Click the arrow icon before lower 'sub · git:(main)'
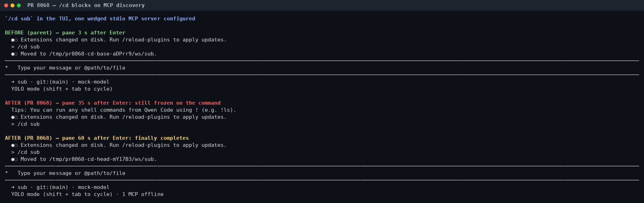This screenshot has width=644, height=203. click(13, 187)
